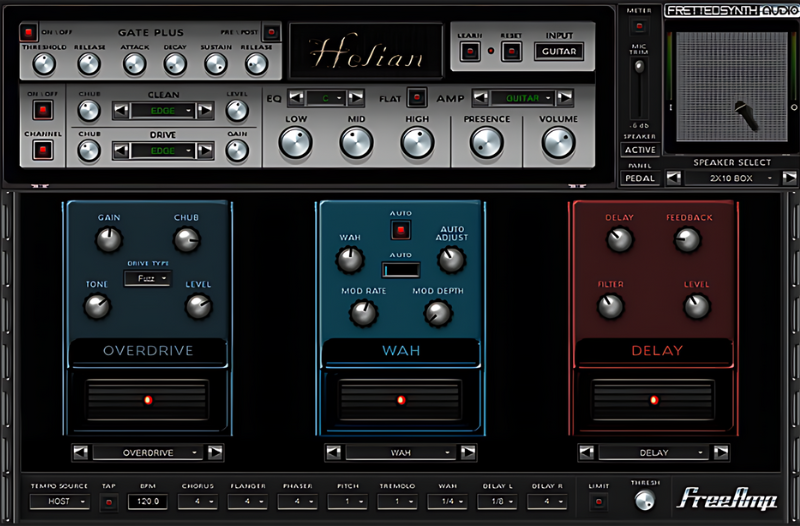Select the next speaker cabinet
Viewport: 800px width, 526px height.
(789, 178)
